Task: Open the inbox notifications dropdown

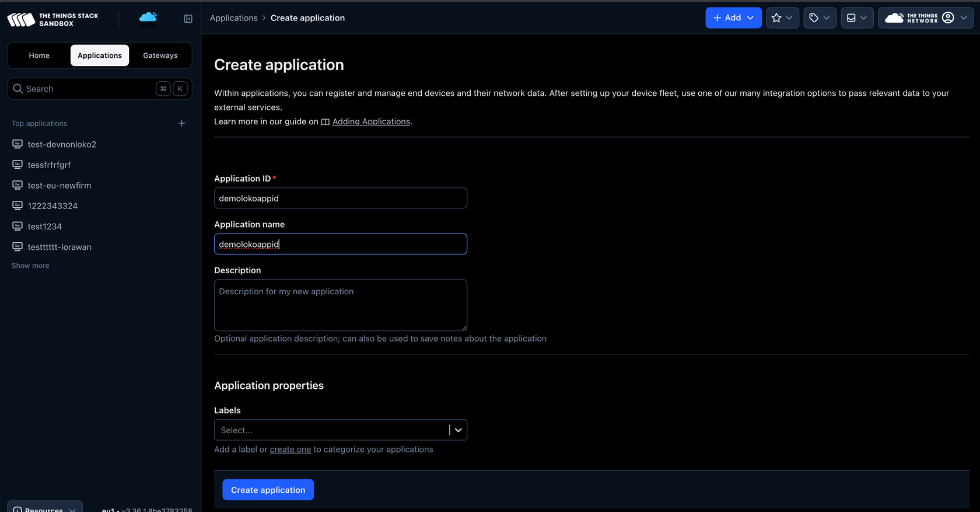Action: click(x=857, y=18)
